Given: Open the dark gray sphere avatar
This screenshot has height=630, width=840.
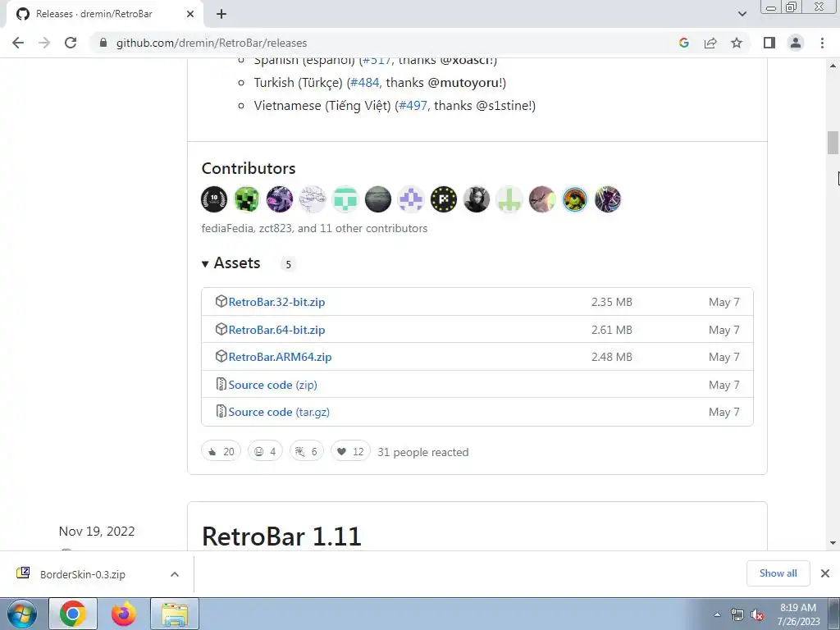Looking at the screenshot, I should pyautogui.click(x=378, y=199).
